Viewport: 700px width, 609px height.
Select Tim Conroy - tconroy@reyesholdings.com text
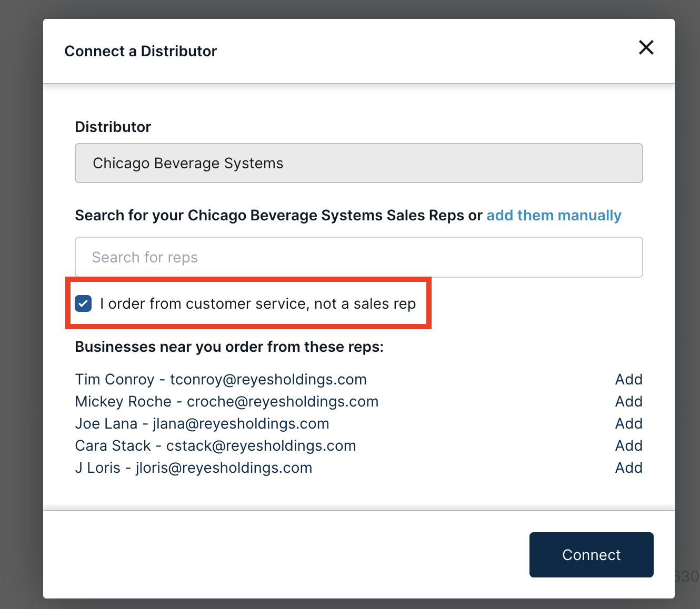221,379
